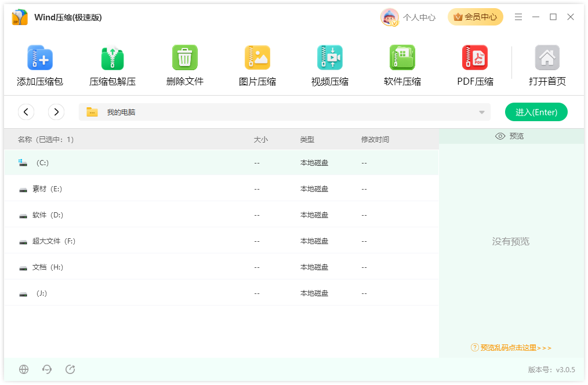Click the 我的电脑 address path field
The width and height of the screenshot is (588, 385).
(x=285, y=112)
